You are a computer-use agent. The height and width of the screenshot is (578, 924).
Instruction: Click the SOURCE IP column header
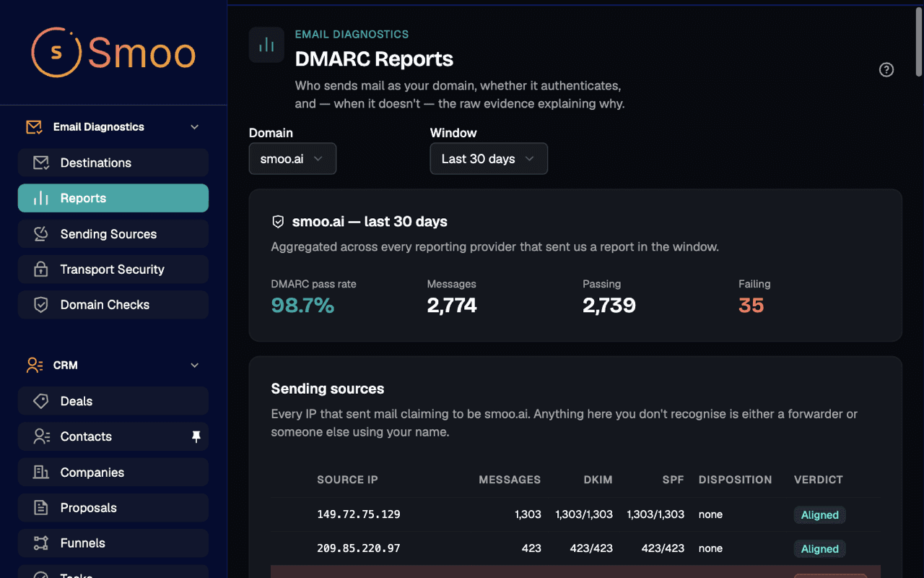point(347,480)
